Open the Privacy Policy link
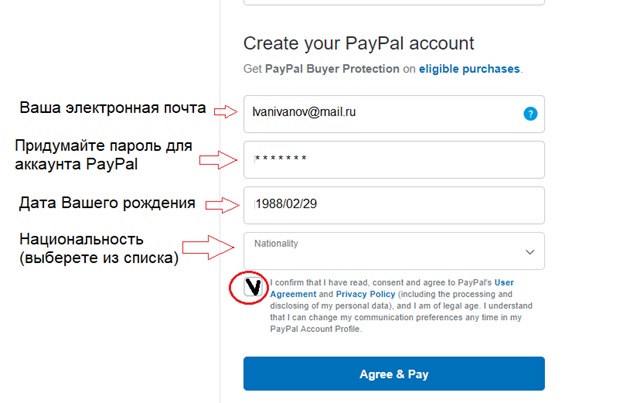The width and height of the screenshot is (623, 403). click(365, 296)
